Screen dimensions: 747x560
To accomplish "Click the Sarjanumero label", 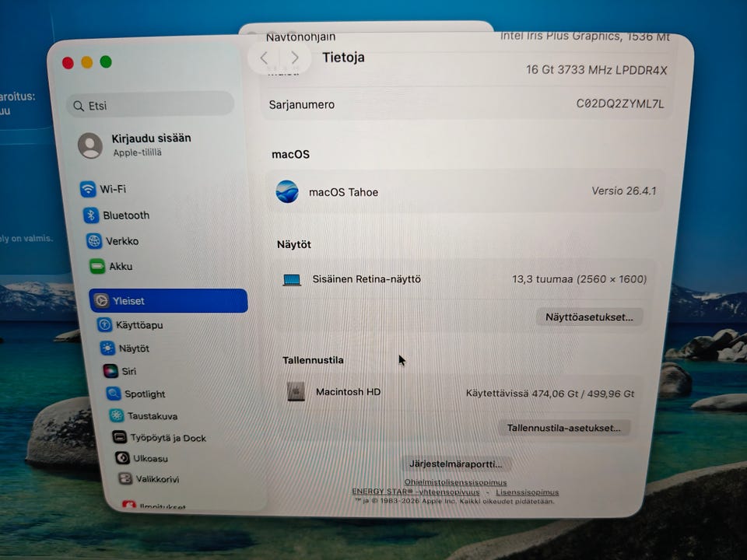I will (x=302, y=105).
